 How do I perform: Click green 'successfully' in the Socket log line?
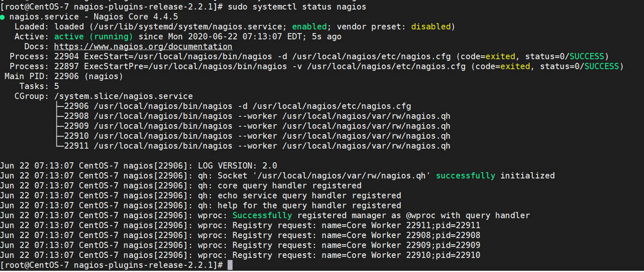(x=466, y=176)
